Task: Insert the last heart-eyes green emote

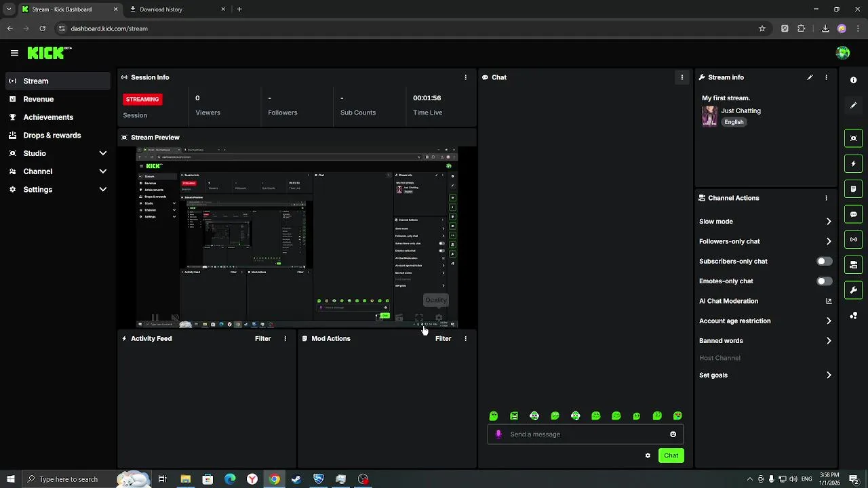Action: pyautogui.click(x=677, y=415)
